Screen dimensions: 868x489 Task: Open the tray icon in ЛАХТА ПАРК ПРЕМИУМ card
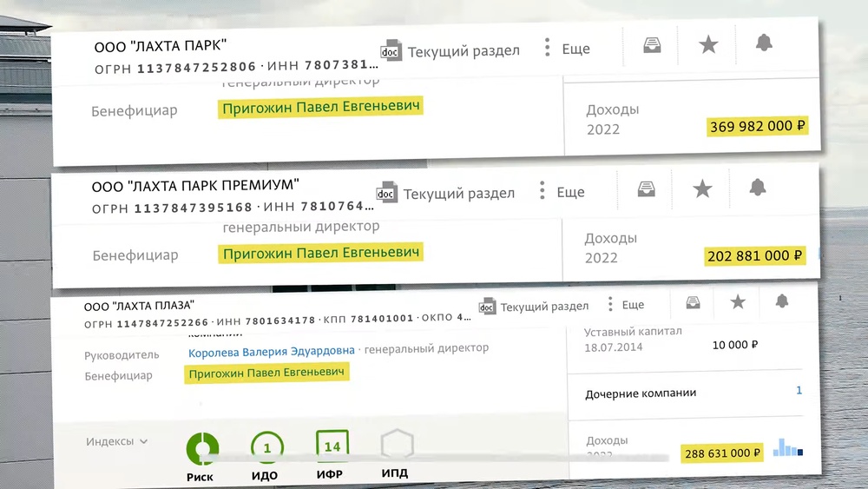pos(646,188)
